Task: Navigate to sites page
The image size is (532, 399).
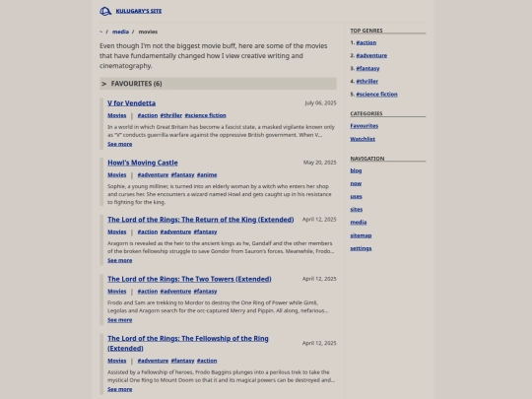Action: tap(357, 209)
